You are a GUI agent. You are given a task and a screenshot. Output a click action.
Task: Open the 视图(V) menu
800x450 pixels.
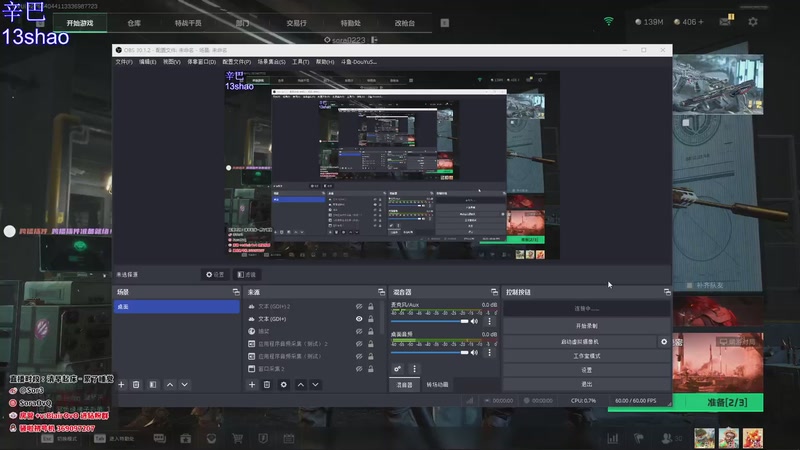(171, 62)
